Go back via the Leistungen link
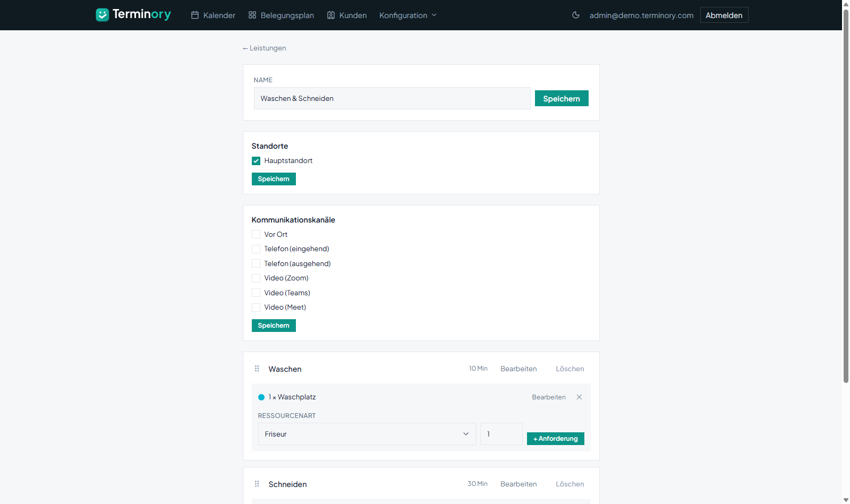 pos(264,48)
